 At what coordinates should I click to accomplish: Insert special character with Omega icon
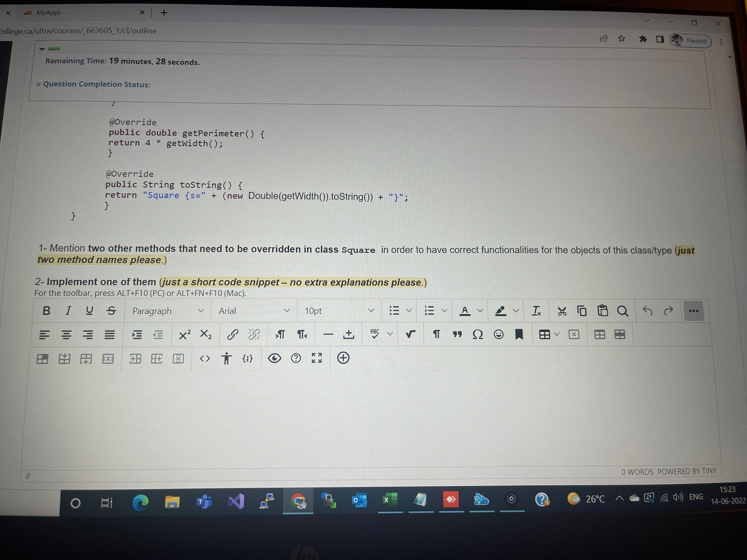[477, 334]
